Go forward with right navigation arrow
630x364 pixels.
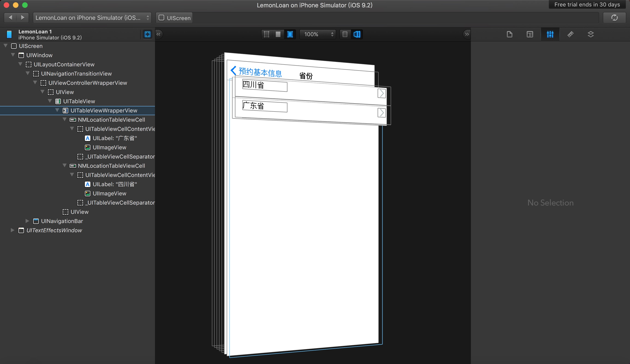[x=23, y=18]
